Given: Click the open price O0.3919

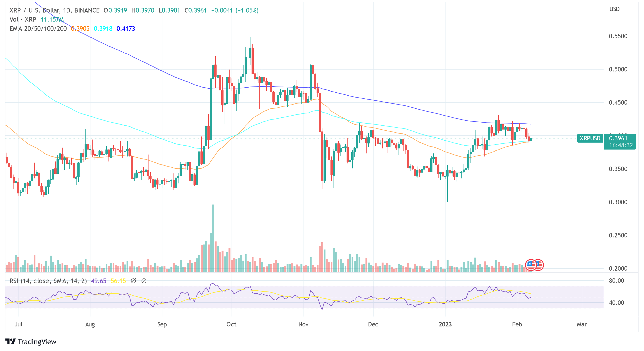Looking at the screenshot, I should pos(115,10).
